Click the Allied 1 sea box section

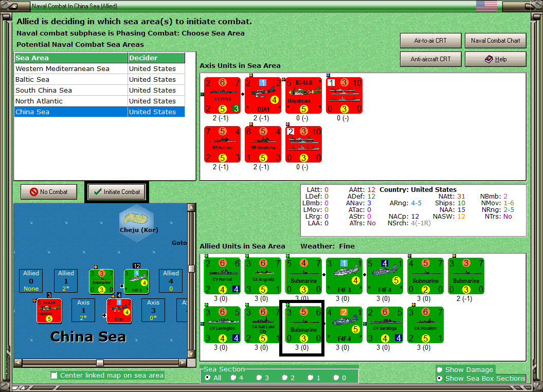coord(66,281)
